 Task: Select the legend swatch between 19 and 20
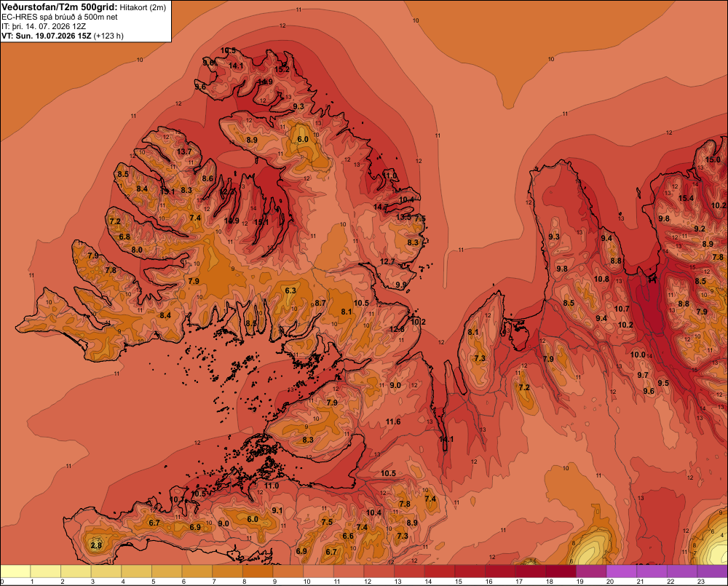591,571
